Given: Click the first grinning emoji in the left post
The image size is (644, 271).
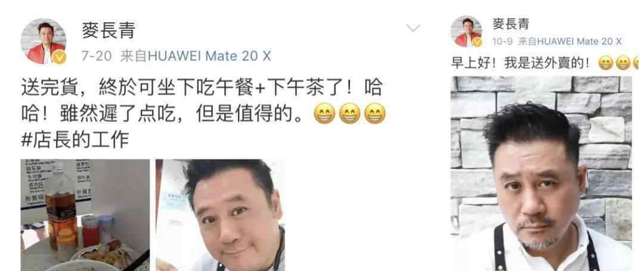Looking at the screenshot, I should [x=324, y=113].
